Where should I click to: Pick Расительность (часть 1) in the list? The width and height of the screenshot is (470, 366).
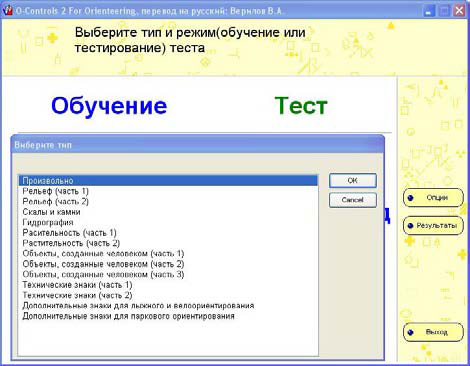click(x=168, y=233)
